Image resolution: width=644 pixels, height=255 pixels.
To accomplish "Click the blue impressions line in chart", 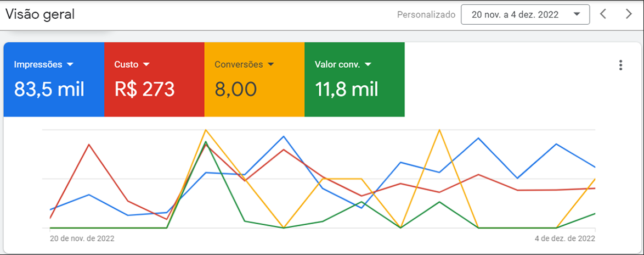I will coord(284,136).
